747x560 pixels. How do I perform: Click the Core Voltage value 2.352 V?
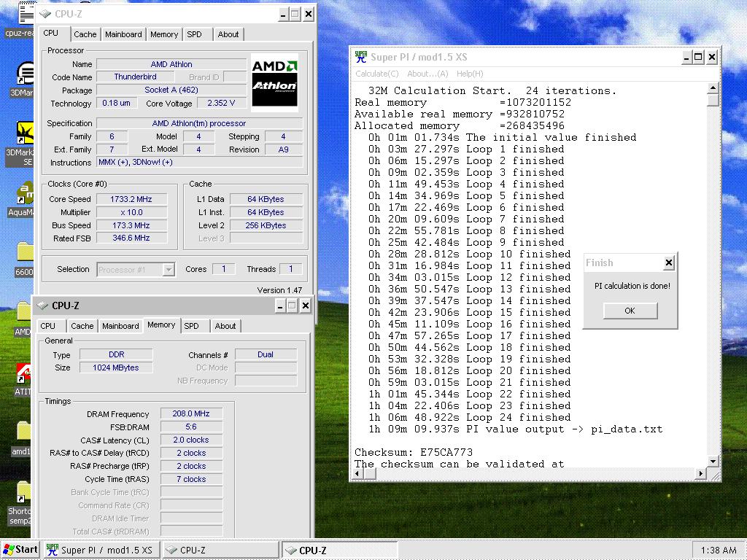point(221,103)
